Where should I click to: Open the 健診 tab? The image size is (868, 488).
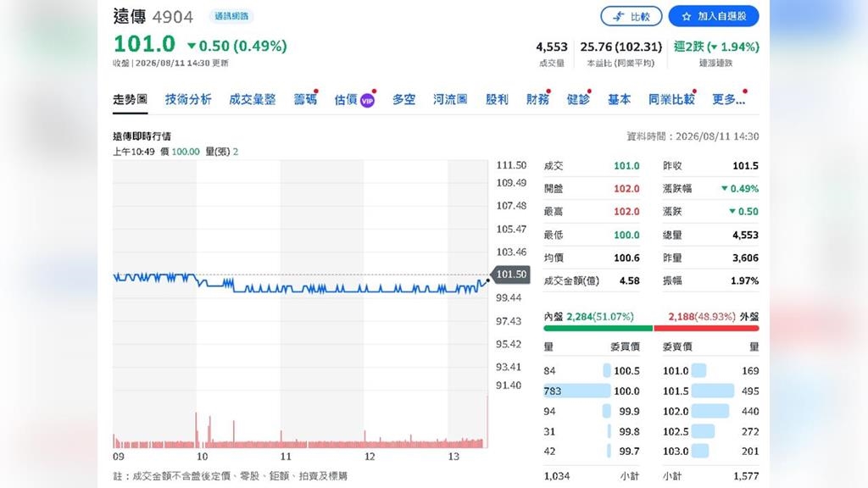click(578, 100)
